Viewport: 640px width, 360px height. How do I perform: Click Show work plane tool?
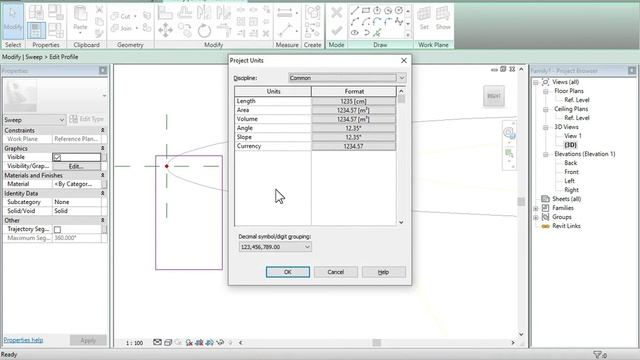point(443,18)
